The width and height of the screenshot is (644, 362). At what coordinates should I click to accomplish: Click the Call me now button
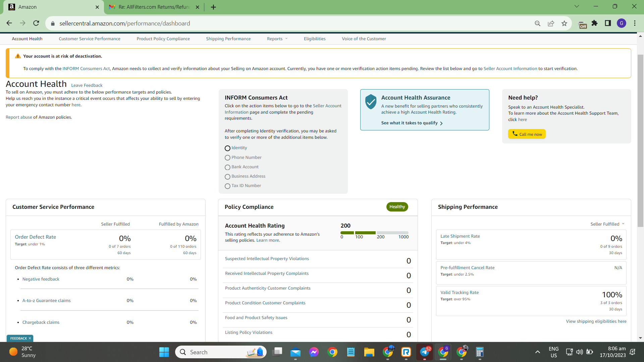tap(527, 134)
